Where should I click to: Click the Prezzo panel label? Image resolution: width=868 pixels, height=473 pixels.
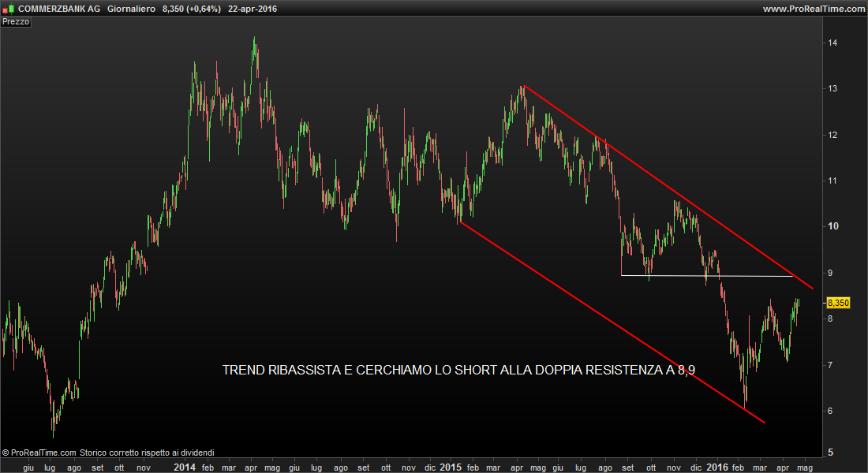click(16, 22)
